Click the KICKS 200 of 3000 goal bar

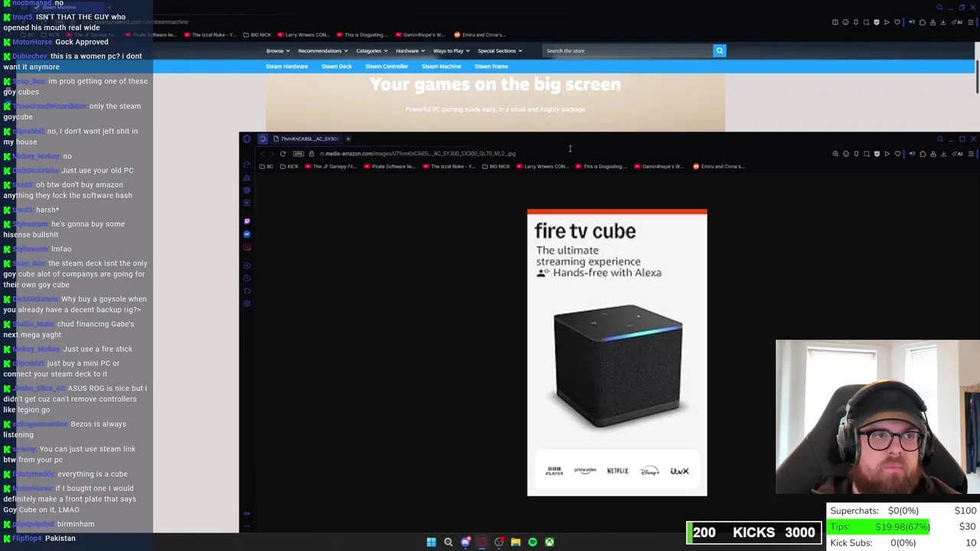(x=754, y=533)
